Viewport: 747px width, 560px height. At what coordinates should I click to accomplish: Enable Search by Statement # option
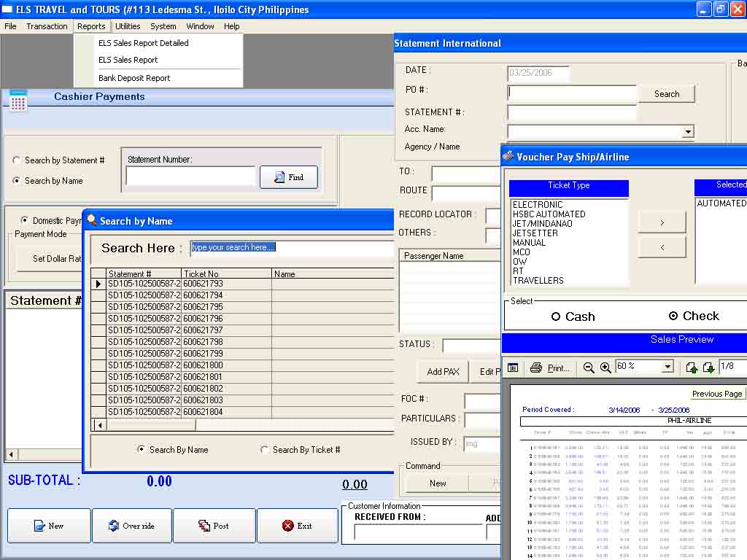click(15, 160)
